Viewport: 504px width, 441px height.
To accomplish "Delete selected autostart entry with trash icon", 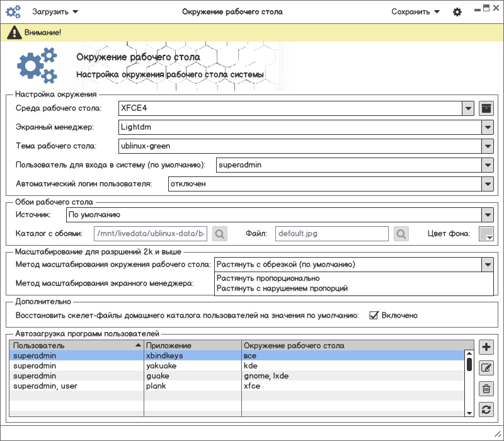I will click(486, 389).
